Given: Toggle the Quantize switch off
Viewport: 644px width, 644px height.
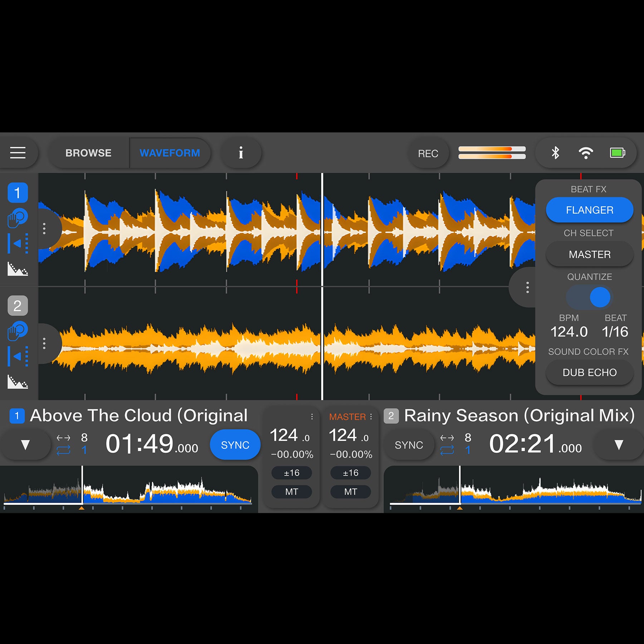Looking at the screenshot, I should tap(590, 297).
